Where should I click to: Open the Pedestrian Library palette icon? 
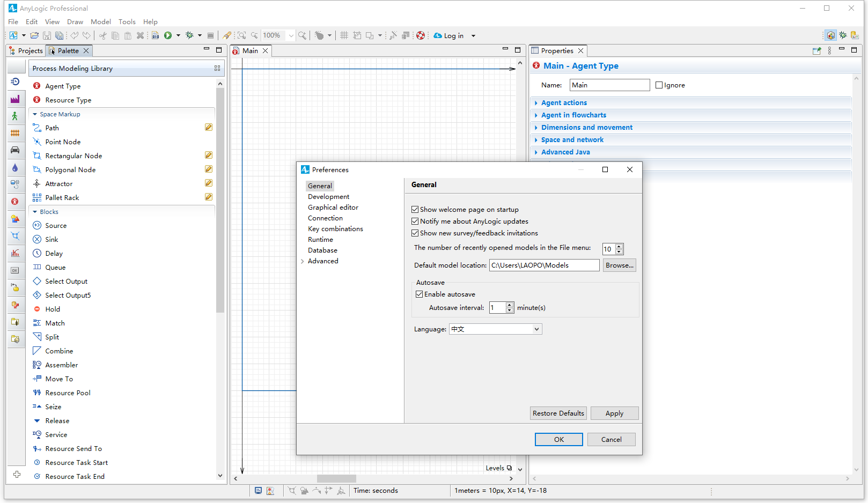pos(15,116)
